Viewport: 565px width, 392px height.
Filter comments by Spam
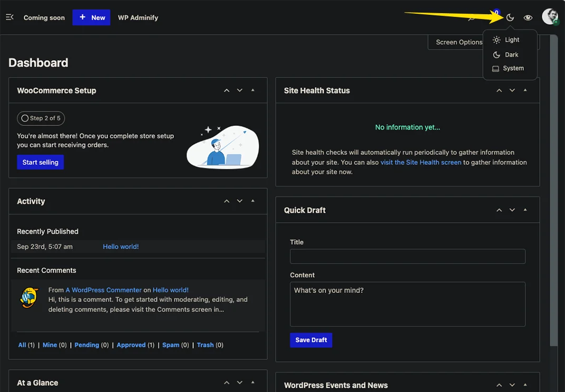(171, 345)
